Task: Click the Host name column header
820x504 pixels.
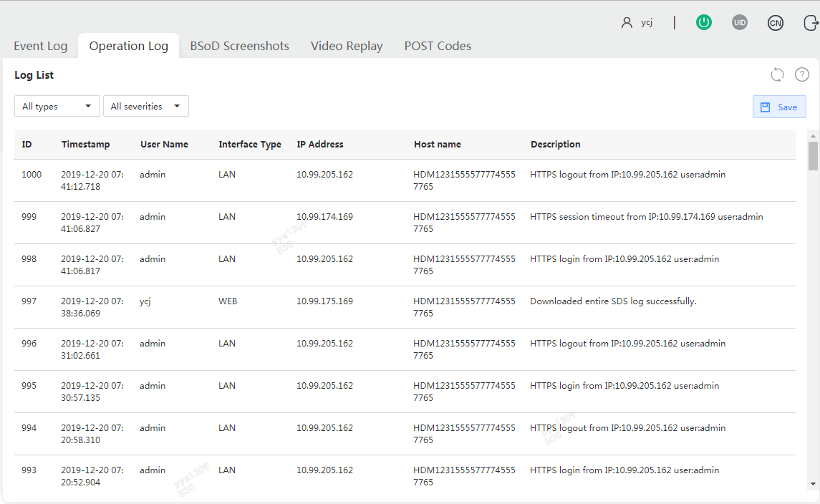Action: click(x=437, y=145)
